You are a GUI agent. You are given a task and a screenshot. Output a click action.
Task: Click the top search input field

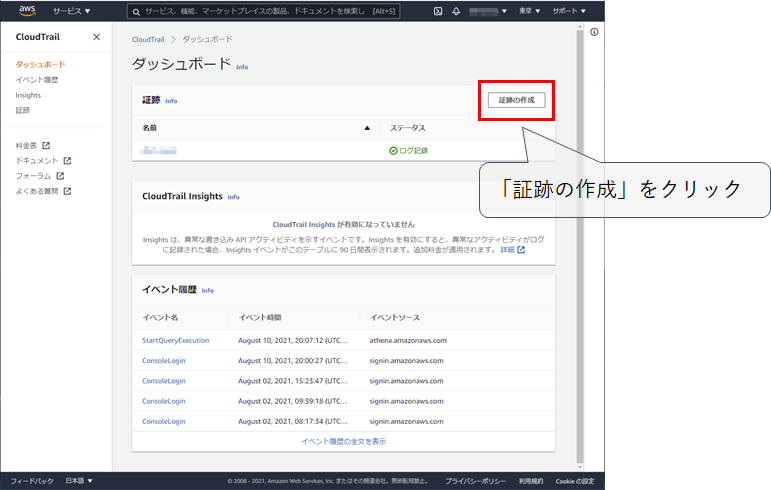click(275, 11)
